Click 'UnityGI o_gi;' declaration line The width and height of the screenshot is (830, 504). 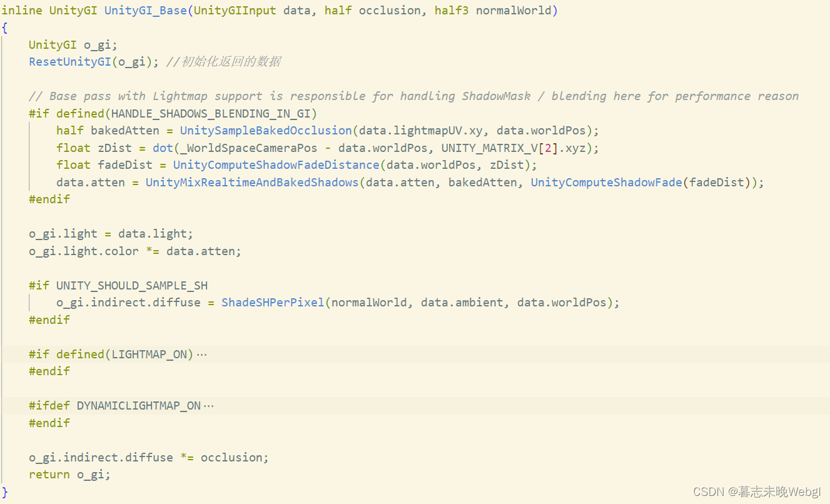coord(73,44)
